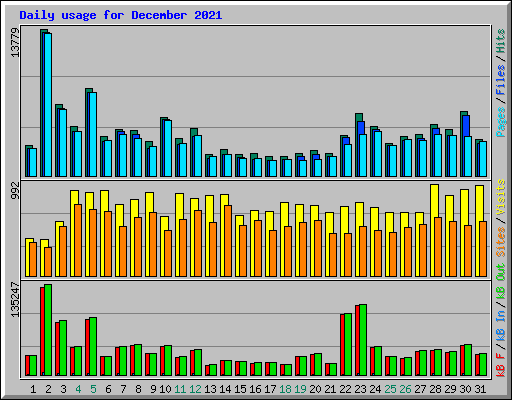Click the 'Pages' legend label
512x400 pixels.
coord(501,122)
